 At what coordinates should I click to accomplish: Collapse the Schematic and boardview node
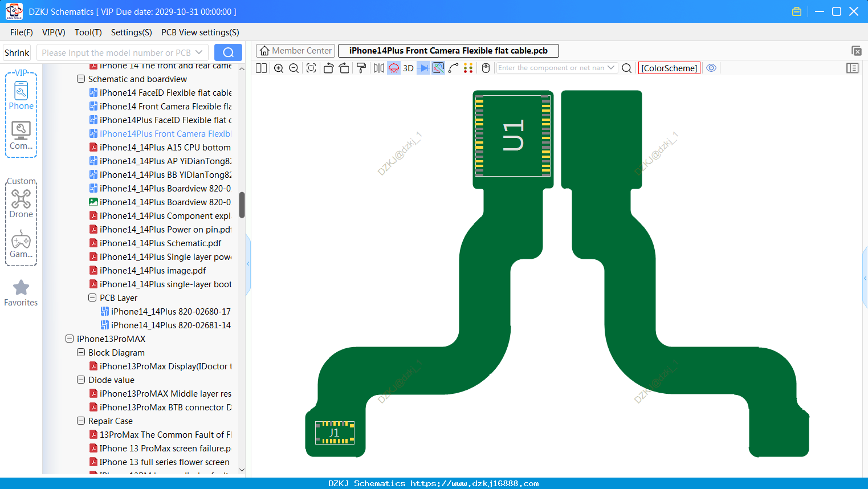(x=81, y=79)
